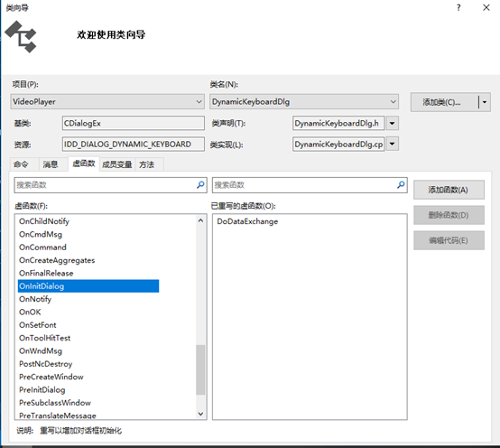Select OnCreateAggregates in the list
Image resolution: width=500 pixels, height=448 pixels.
(57, 260)
